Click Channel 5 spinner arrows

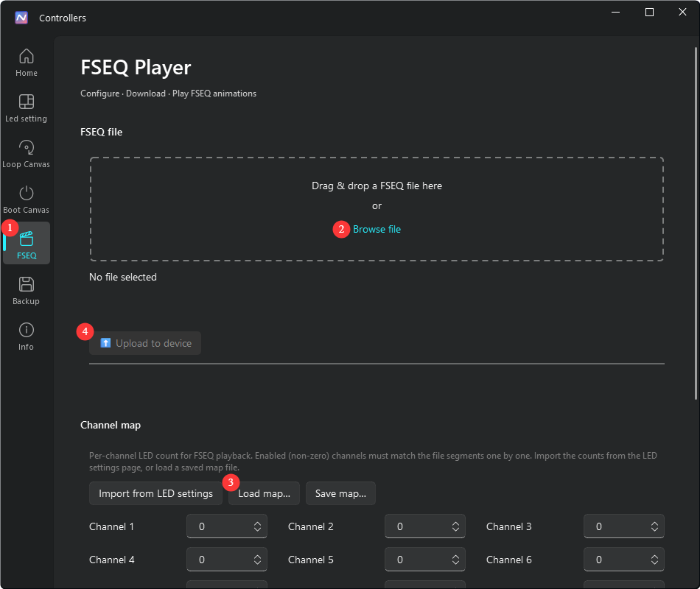click(x=456, y=560)
